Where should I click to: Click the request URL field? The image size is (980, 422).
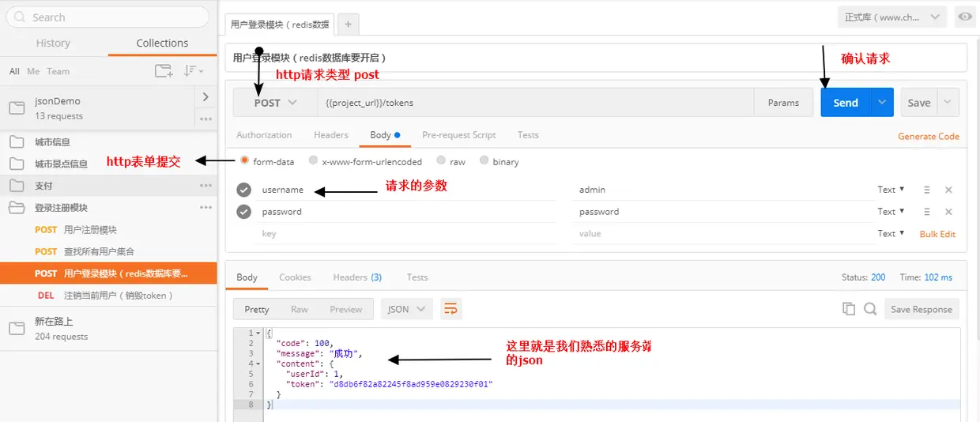[x=536, y=103]
